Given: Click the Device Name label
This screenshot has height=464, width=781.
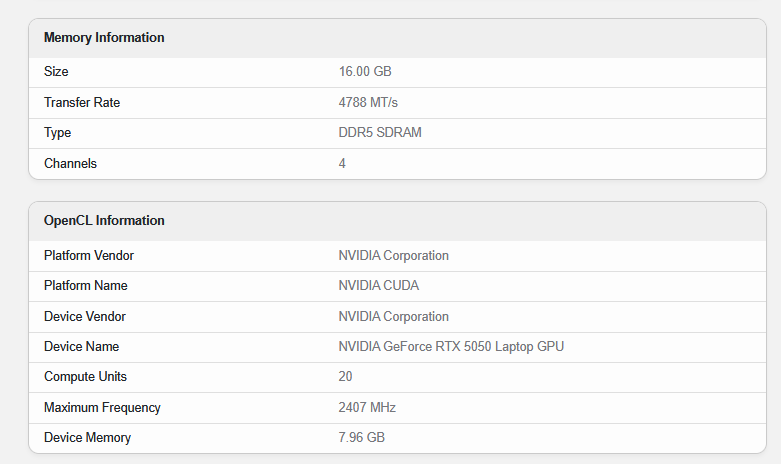Looking at the screenshot, I should click(81, 347).
